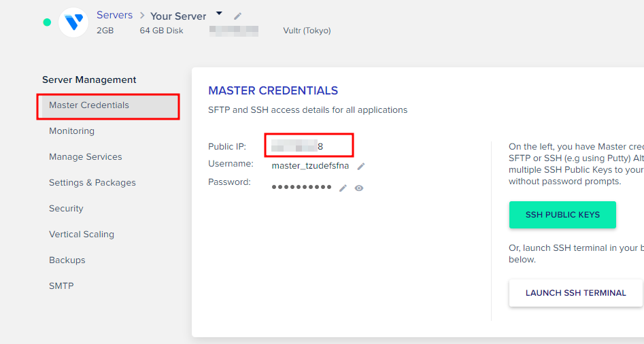The width and height of the screenshot is (644, 344).
Task: Open Vertical Scaling page
Action: [82, 235]
